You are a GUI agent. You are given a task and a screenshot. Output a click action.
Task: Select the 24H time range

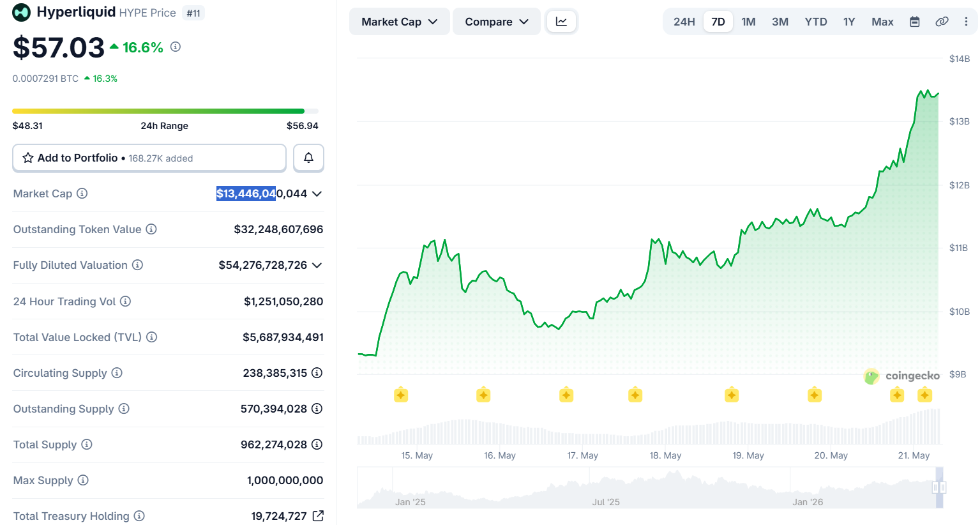[x=684, y=22]
